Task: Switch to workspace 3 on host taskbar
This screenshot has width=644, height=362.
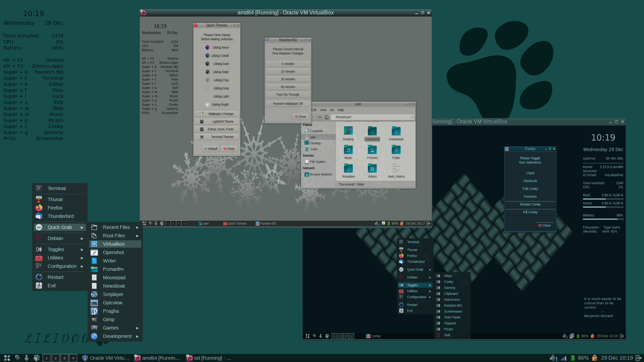Action: click(64, 358)
